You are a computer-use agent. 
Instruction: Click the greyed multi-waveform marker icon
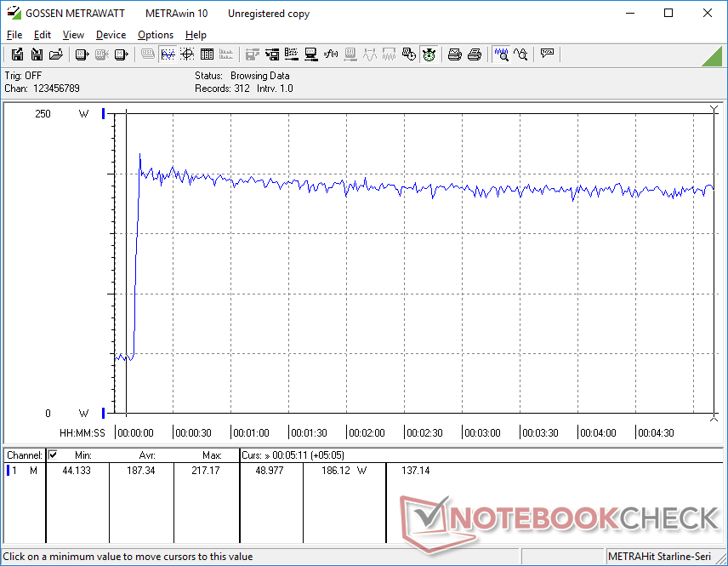[x=389, y=54]
